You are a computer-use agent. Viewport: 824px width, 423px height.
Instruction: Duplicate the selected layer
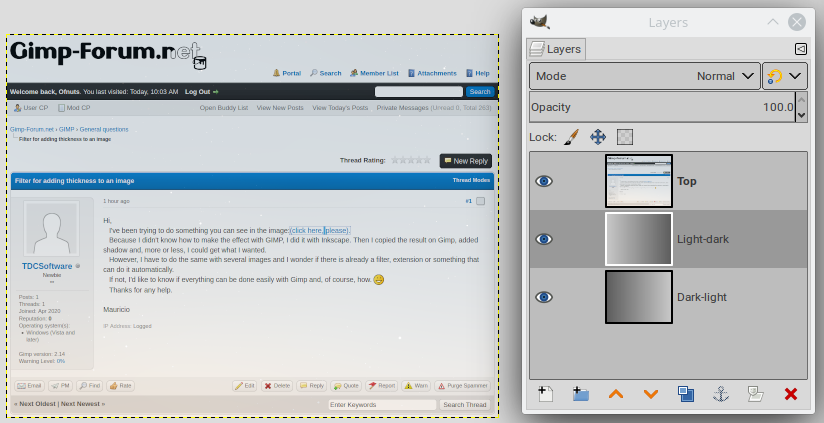click(686, 394)
